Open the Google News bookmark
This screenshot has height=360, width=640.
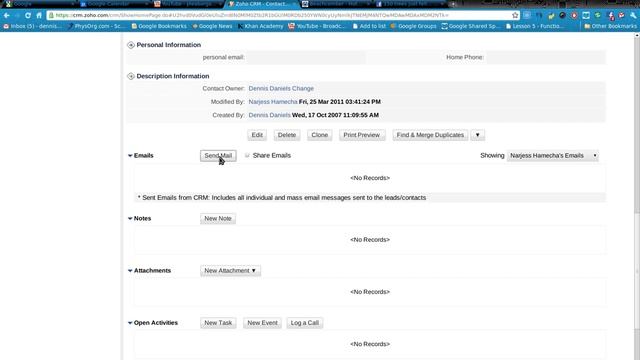tap(212, 26)
